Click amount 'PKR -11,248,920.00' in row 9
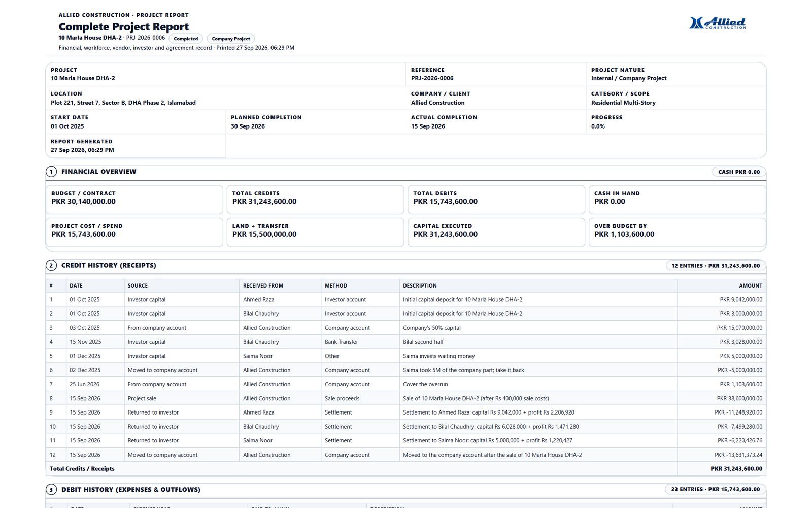Screen dimensions: 812x508 (x=738, y=412)
